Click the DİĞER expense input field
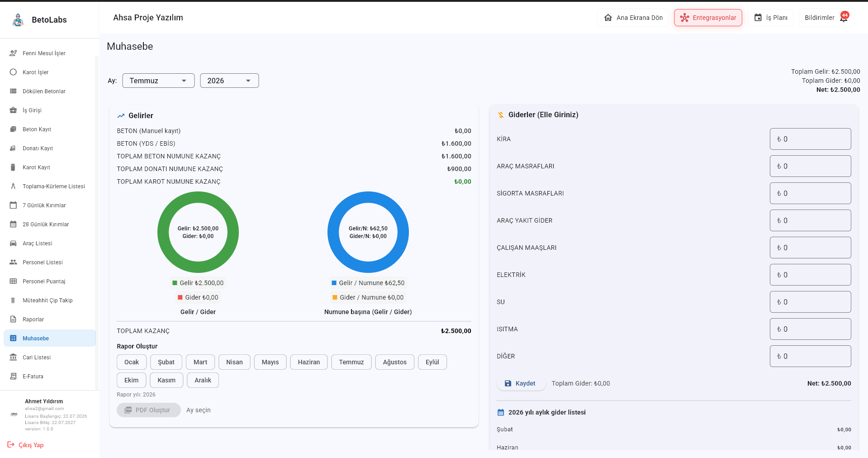The image size is (868, 458). pos(810,356)
